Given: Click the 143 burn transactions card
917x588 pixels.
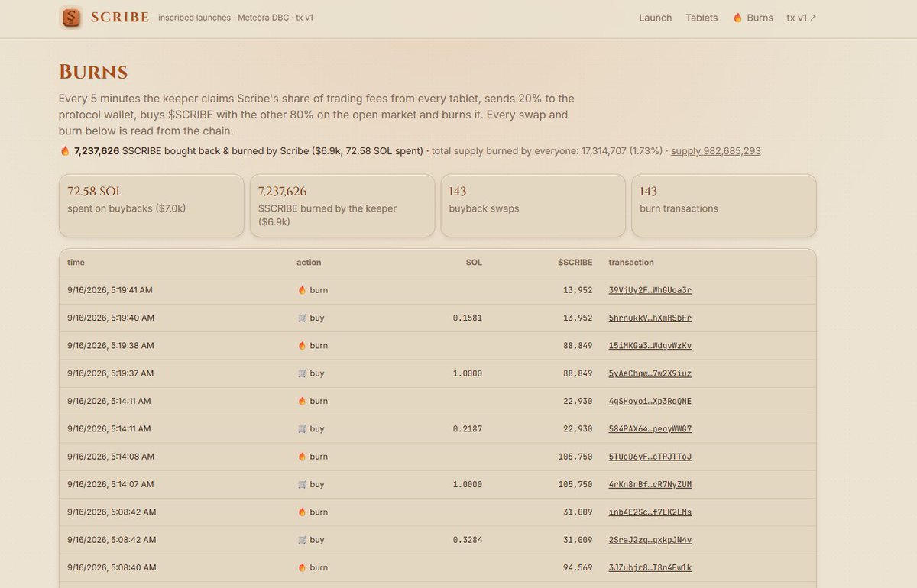Looking at the screenshot, I should [x=724, y=205].
